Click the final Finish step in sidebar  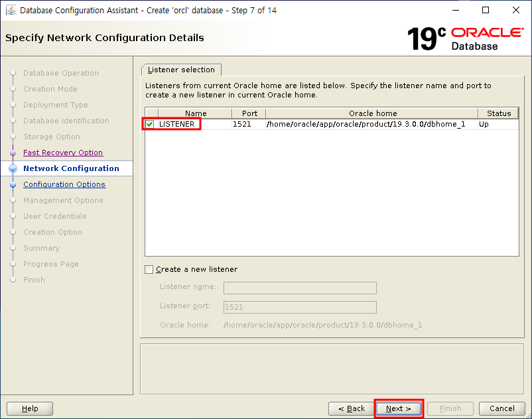tap(34, 280)
